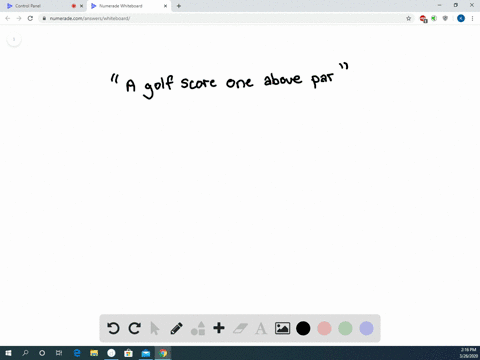The image size is (480, 360).
Task: Pick the pink pen color
Action: coord(324,328)
